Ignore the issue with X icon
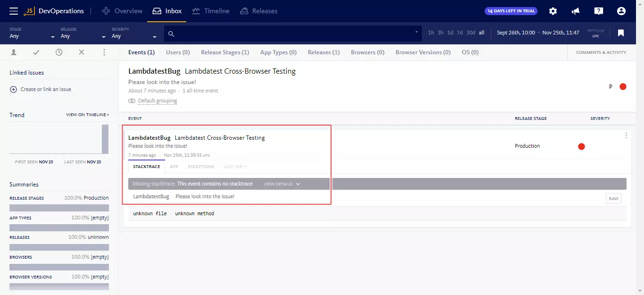 (x=82, y=52)
